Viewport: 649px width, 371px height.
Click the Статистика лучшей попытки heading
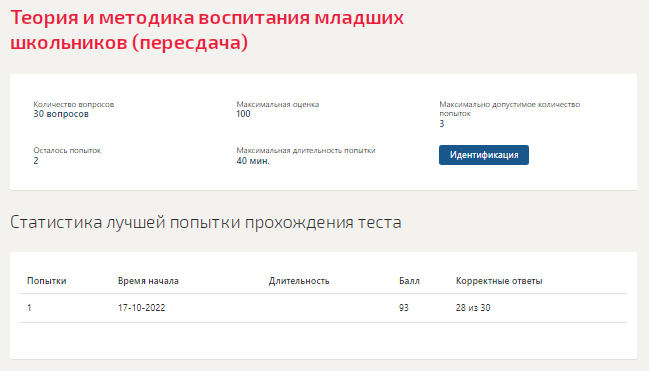point(206,222)
